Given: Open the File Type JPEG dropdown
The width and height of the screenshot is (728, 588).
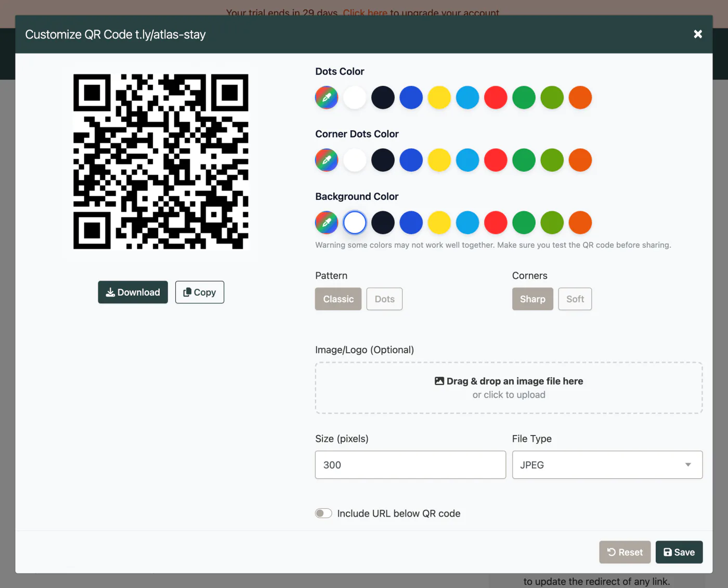Looking at the screenshot, I should [607, 465].
